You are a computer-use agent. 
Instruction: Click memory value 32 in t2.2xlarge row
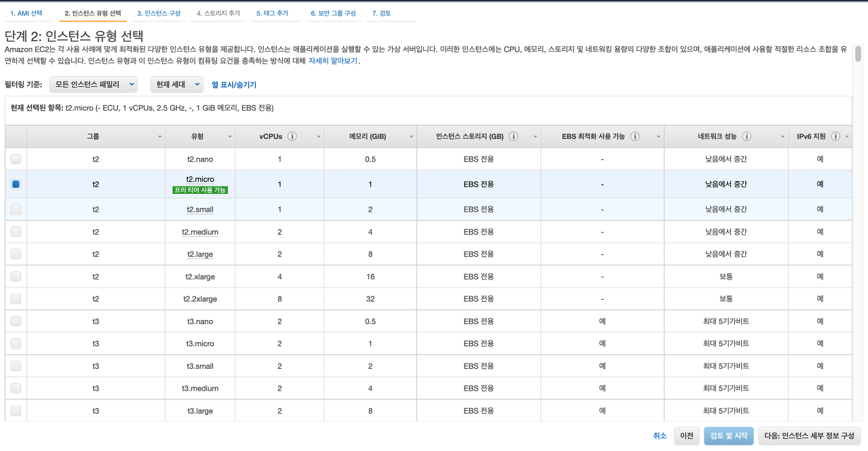click(370, 299)
